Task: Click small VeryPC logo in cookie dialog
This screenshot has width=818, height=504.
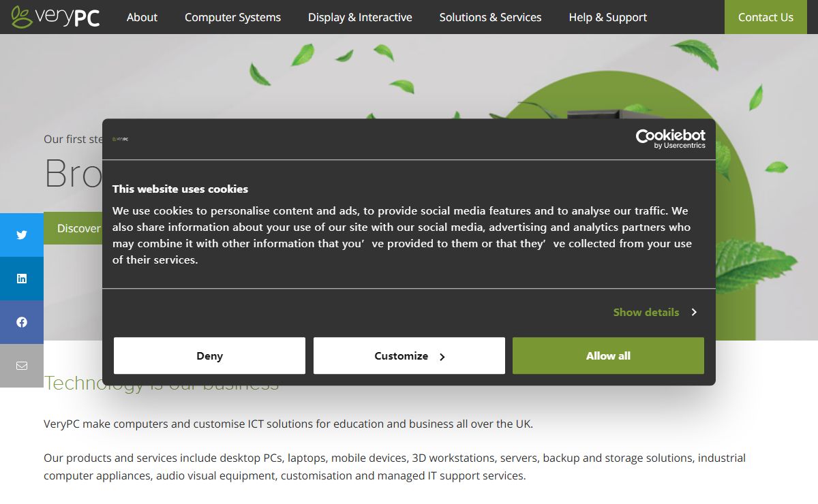Action: (121, 139)
